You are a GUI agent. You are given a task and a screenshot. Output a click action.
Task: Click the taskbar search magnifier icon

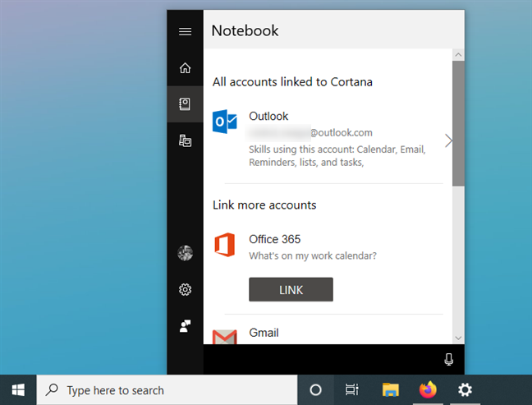click(x=52, y=389)
